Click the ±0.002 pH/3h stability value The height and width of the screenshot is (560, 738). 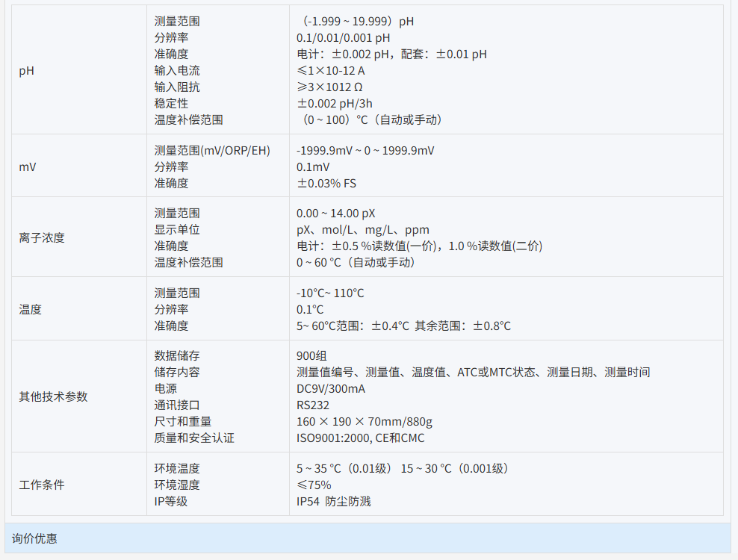(x=335, y=103)
